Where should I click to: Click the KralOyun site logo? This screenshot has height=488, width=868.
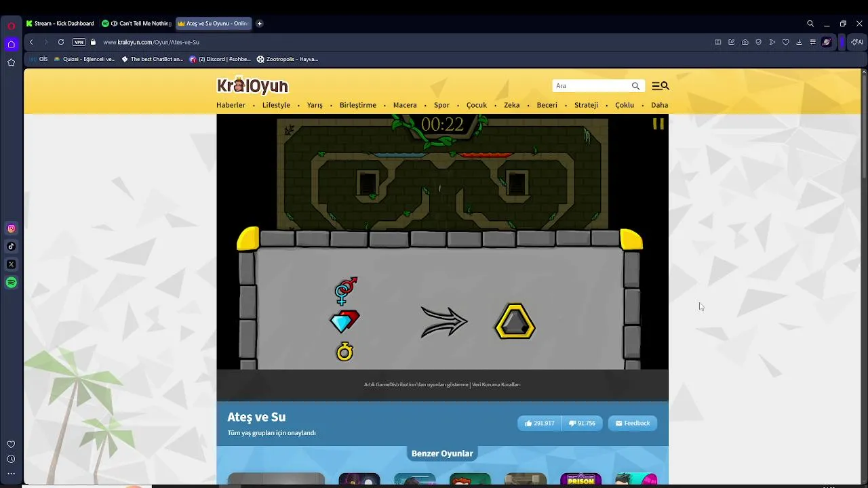click(252, 85)
